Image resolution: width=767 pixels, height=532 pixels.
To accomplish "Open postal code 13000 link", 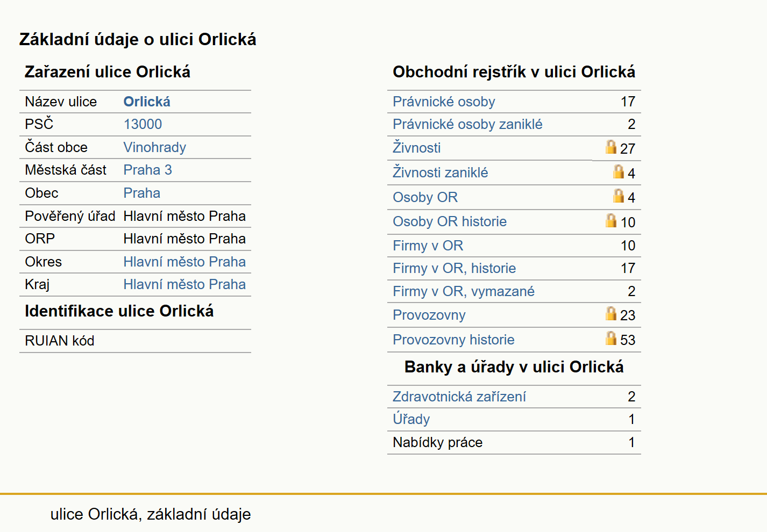I will 143,124.
